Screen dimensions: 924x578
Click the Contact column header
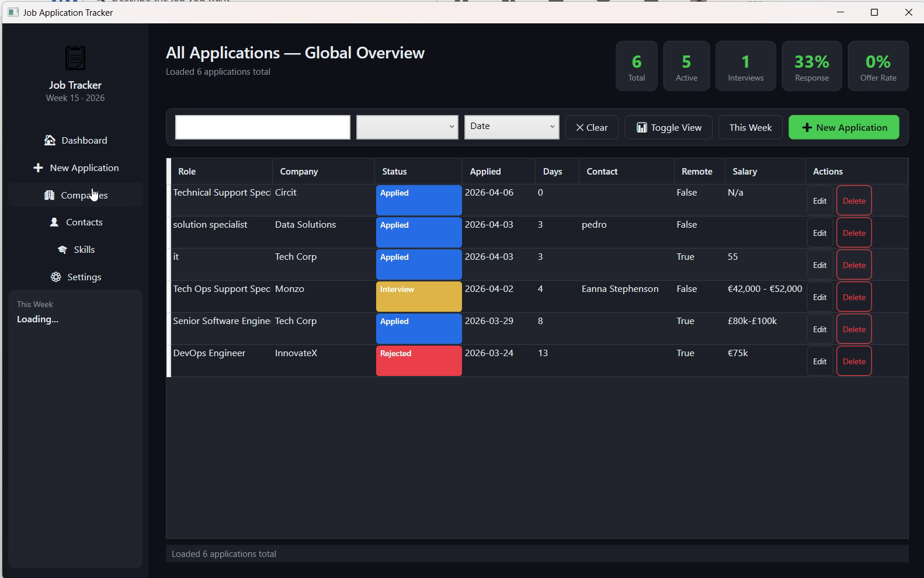(627, 171)
